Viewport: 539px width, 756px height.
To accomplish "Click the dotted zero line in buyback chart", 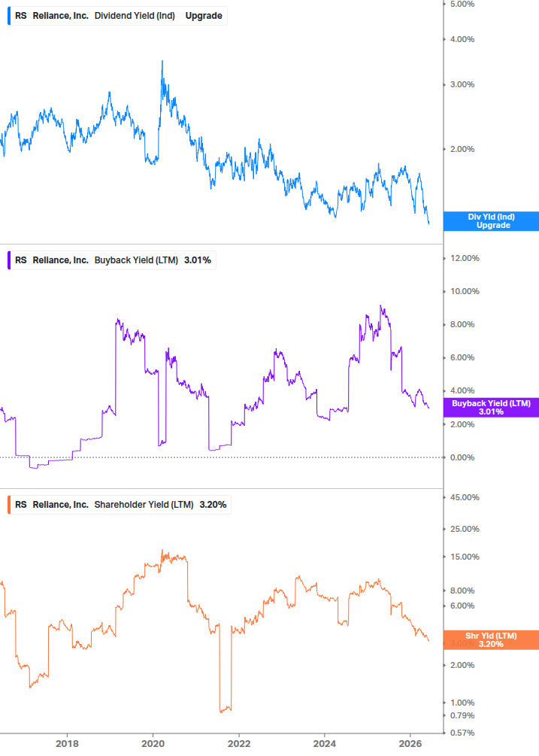I will tap(222, 457).
